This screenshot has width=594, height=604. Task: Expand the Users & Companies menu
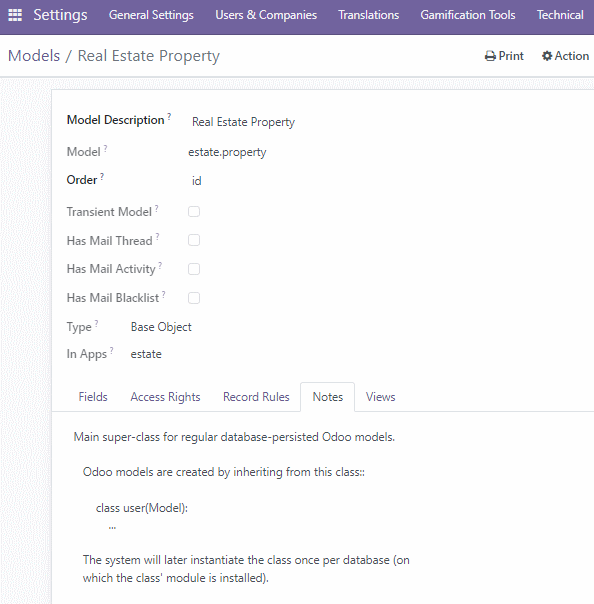tap(266, 15)
